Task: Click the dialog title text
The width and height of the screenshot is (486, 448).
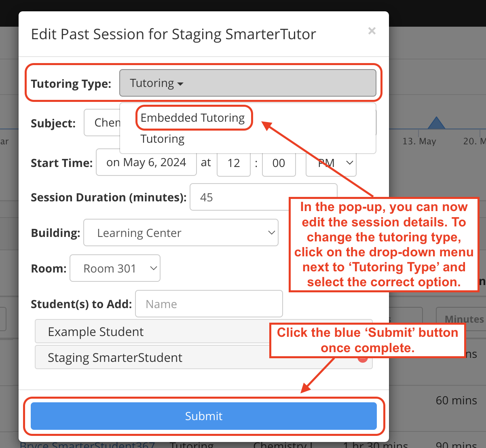Action: click(173, 34)
